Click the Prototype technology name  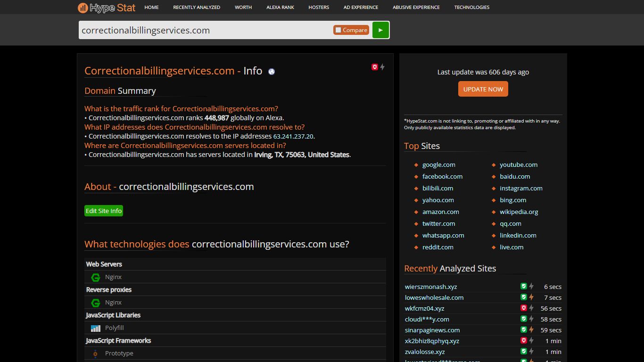pyautogui.click(x=119, y=354)
